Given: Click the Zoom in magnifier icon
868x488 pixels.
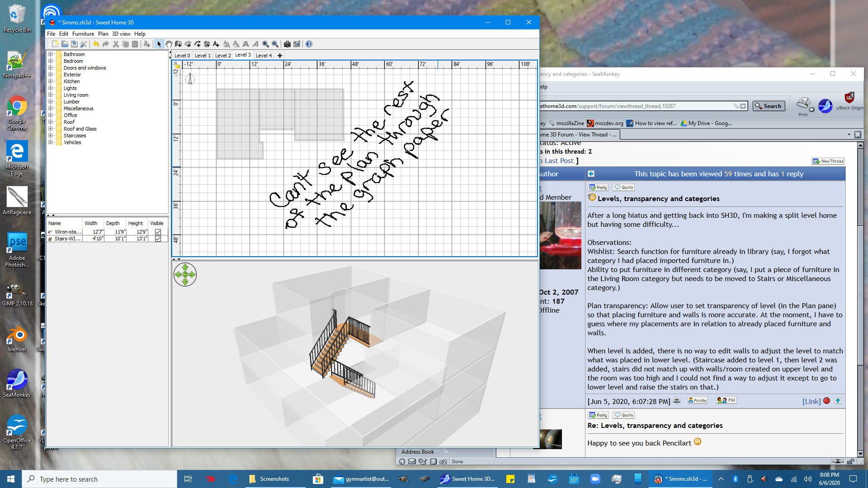Looking at the screenshot, I should (x=265, y=44).
